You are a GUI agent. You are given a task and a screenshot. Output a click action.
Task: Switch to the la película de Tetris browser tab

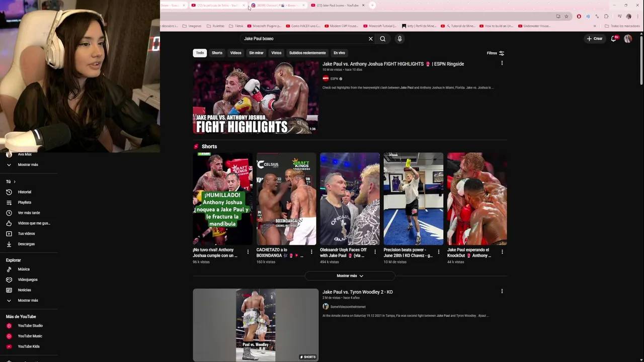pyautogui.click(x=218, y=6)
